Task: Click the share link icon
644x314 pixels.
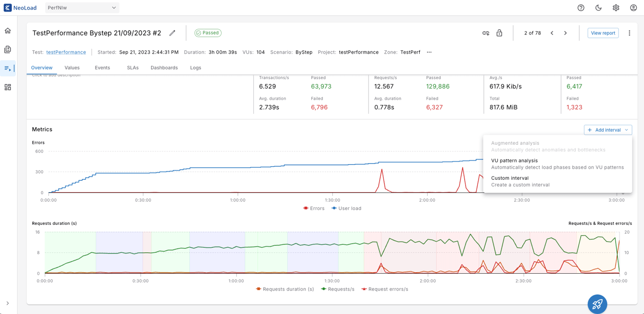Action: click(486, 33)
